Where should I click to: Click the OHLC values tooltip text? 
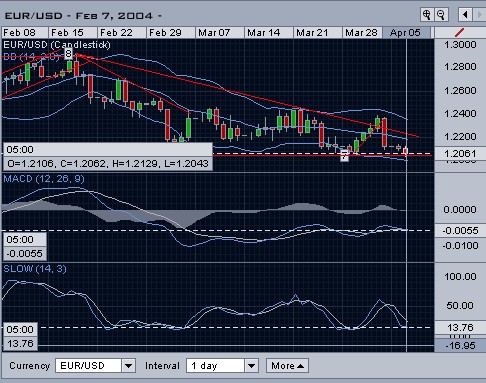[x=108, y=164]
